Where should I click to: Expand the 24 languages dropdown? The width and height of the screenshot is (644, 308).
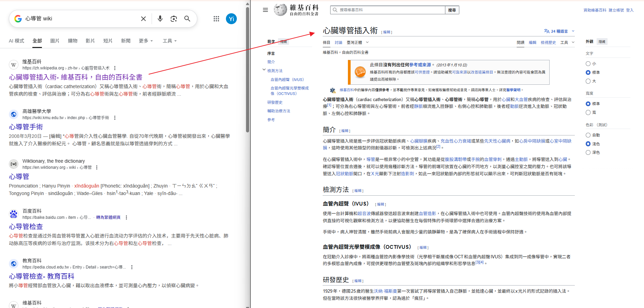point(559,31)
